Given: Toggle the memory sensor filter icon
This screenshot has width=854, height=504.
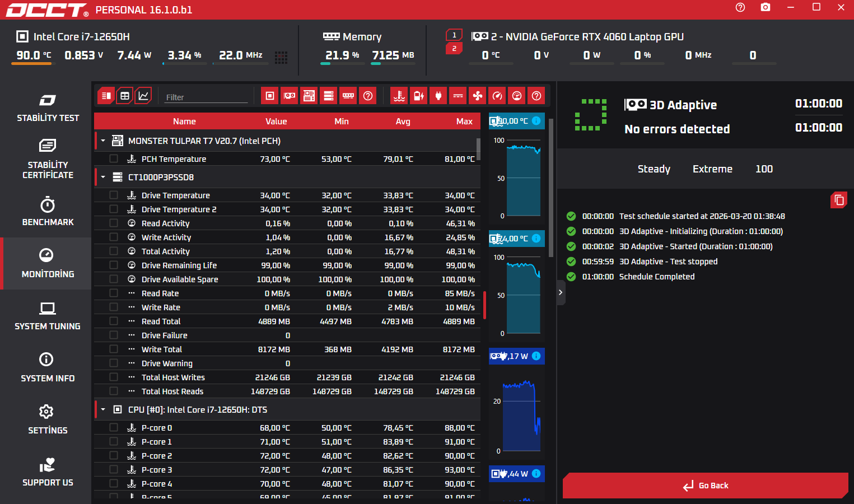Looking at the screenshot, I should coord(348,96).
